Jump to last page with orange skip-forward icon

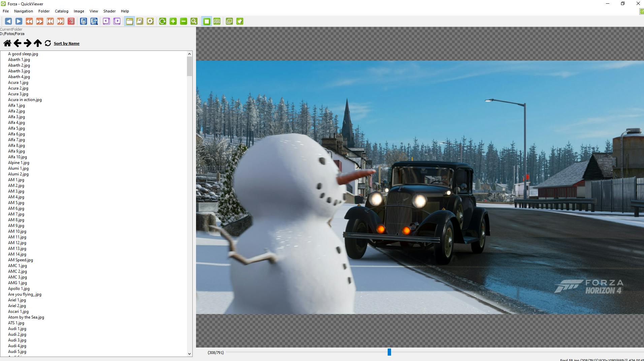tap(61, 21)
